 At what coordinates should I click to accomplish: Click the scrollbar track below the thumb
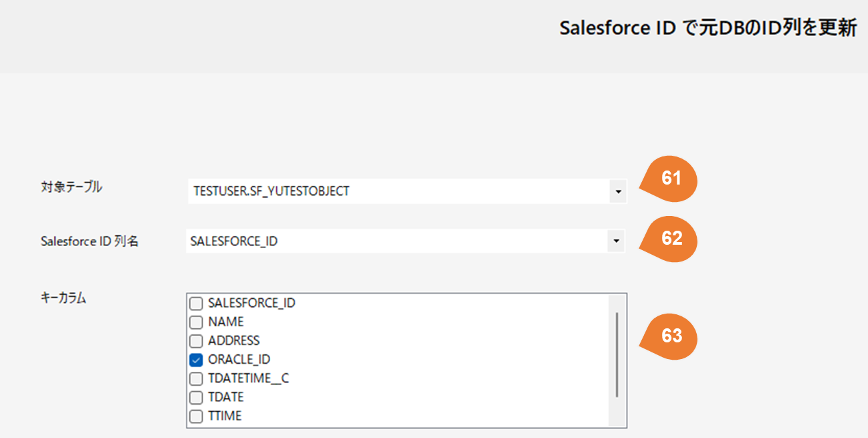tap(616, 411)
